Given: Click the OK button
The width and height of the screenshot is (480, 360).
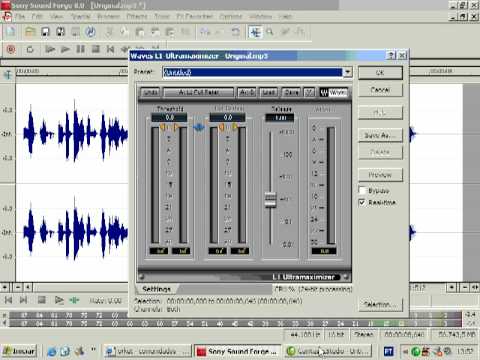Looking at the screenshot, I should pyautogui.click(x=380, y=72).
